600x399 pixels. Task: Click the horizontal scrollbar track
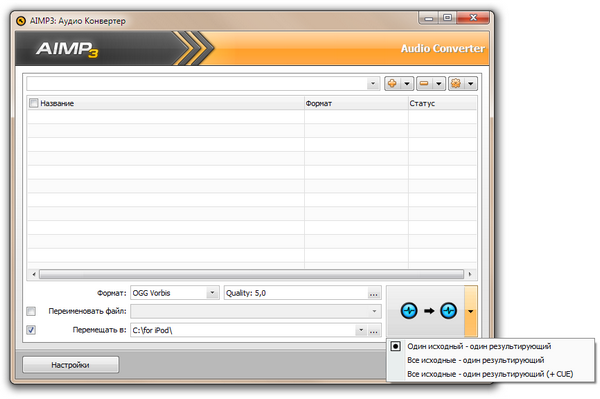(251, 274)
